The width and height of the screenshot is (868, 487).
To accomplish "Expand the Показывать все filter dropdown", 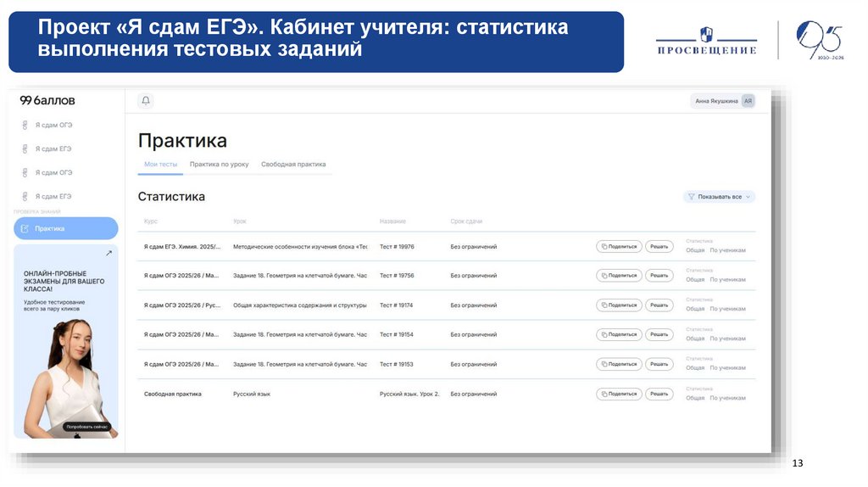I will 719,197.
